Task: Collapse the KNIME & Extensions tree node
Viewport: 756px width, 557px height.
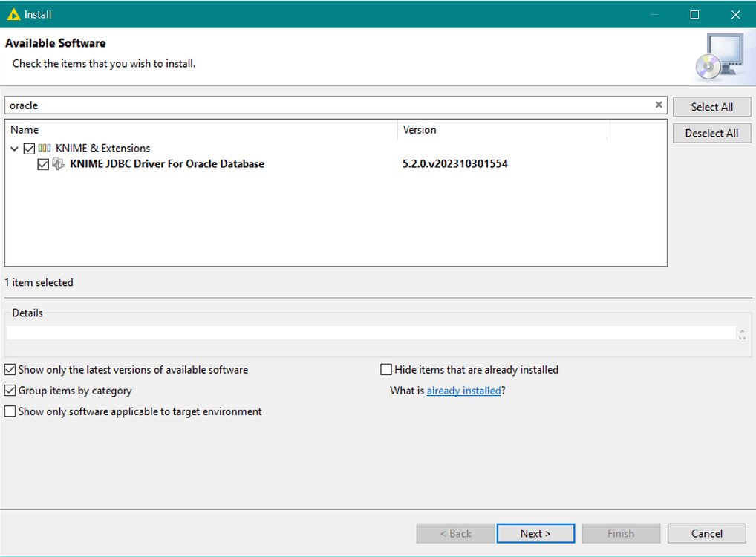Action: (14, 148)
